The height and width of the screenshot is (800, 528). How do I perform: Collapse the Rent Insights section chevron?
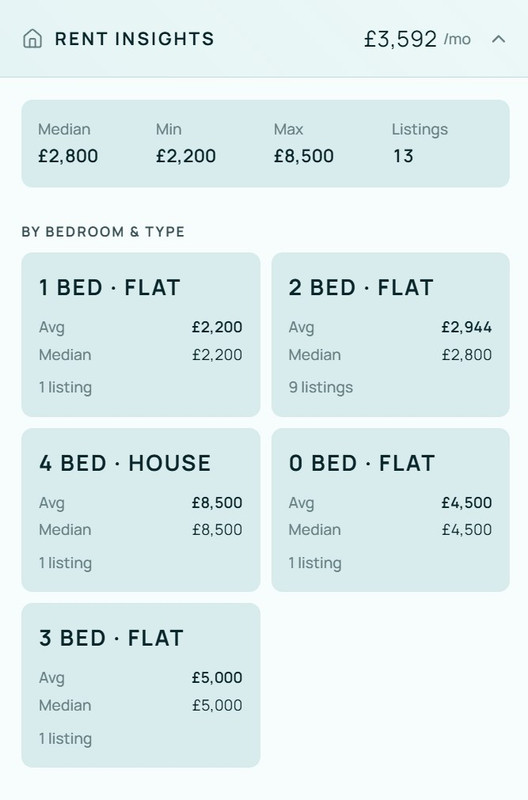click(498, 39)
